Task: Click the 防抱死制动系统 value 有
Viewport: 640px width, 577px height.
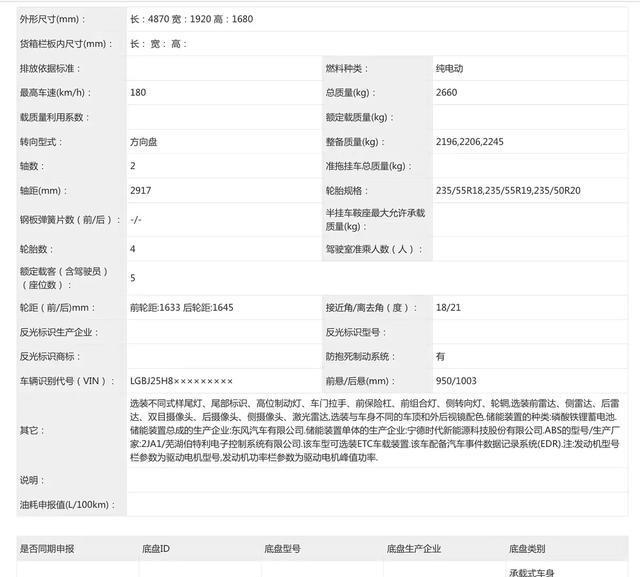Action: point(441,356)
